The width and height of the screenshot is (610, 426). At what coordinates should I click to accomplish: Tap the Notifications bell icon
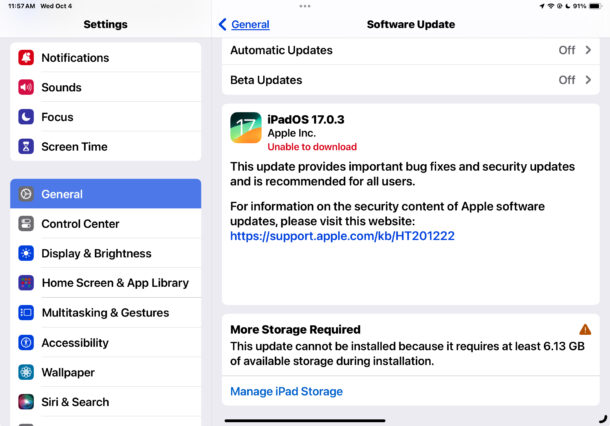(x=26, y=58)
